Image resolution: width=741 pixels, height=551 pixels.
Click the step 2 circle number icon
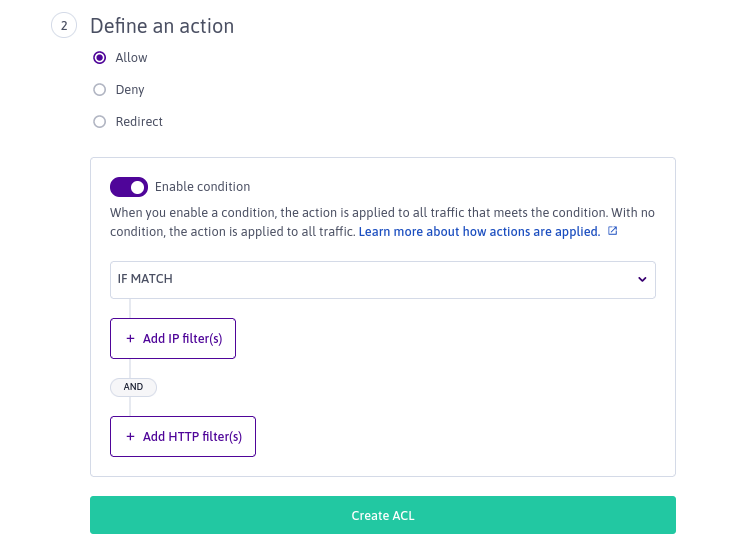[64, 26]
